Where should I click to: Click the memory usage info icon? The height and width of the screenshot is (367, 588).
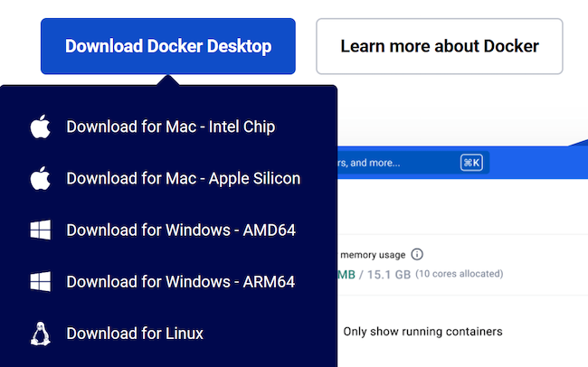click(417, 254)
